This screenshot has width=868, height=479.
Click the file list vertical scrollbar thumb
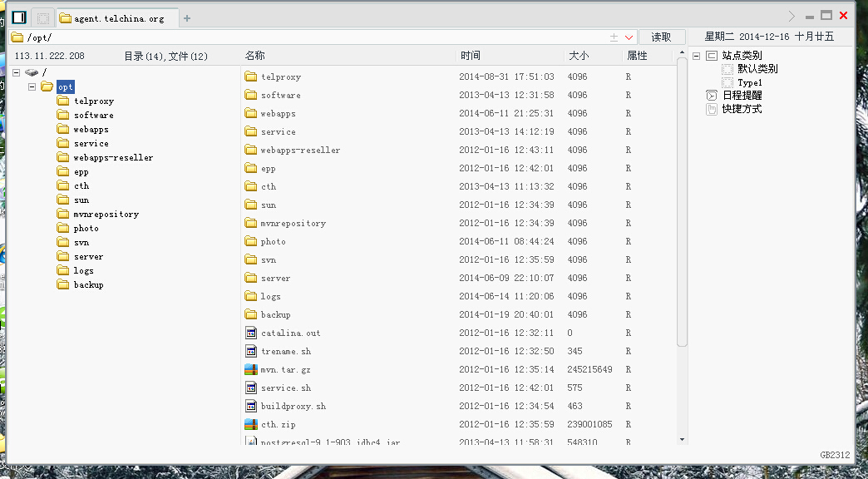682,202
